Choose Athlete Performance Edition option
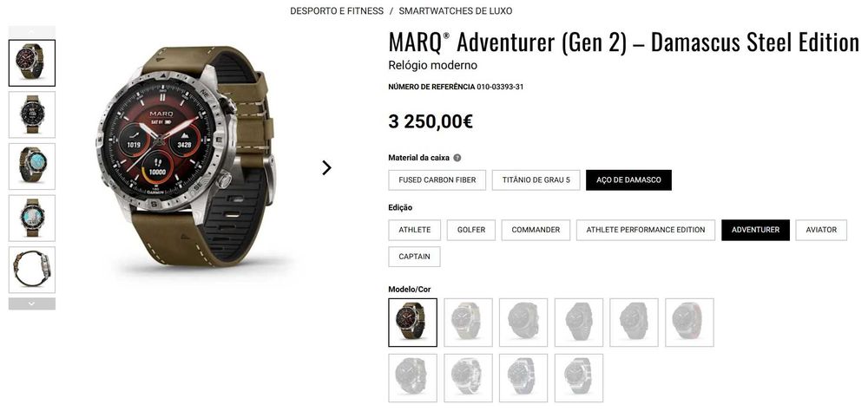This screenshot has width=868, height=411. [x=646, y=230]
